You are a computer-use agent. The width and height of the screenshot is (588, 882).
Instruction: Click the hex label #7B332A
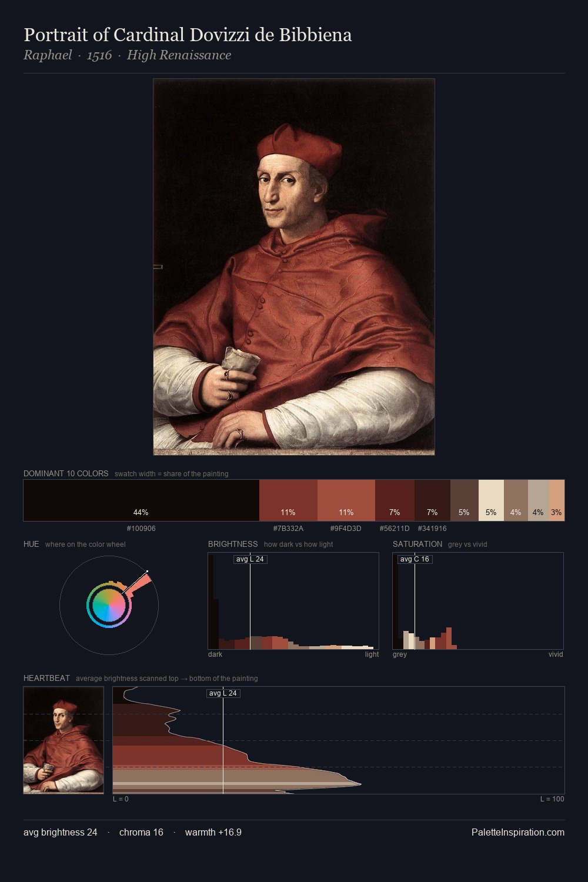[288, 529]
